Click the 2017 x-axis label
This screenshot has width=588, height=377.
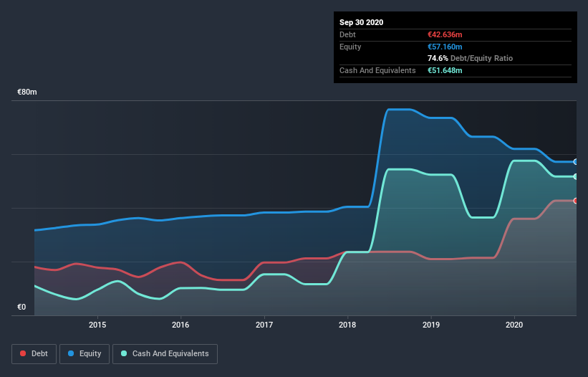click(x=264, y=325)
